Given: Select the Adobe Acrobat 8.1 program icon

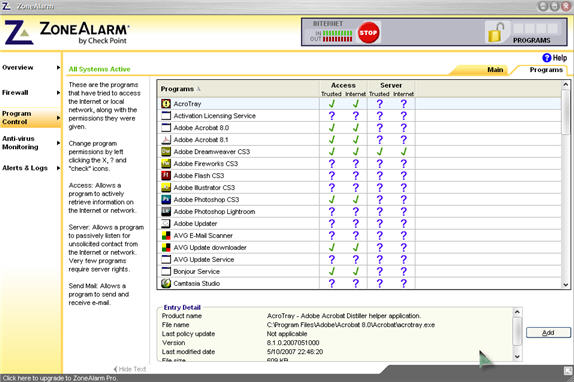Looking at the screenshot, I should coord(166,140).
